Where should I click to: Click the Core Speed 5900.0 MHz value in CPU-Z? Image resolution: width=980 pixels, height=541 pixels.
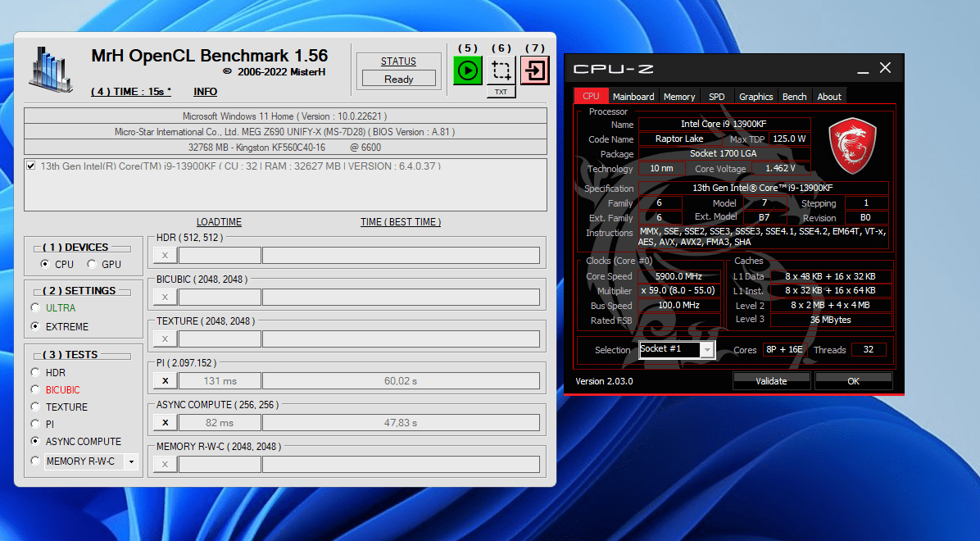[x=678, y=275]
